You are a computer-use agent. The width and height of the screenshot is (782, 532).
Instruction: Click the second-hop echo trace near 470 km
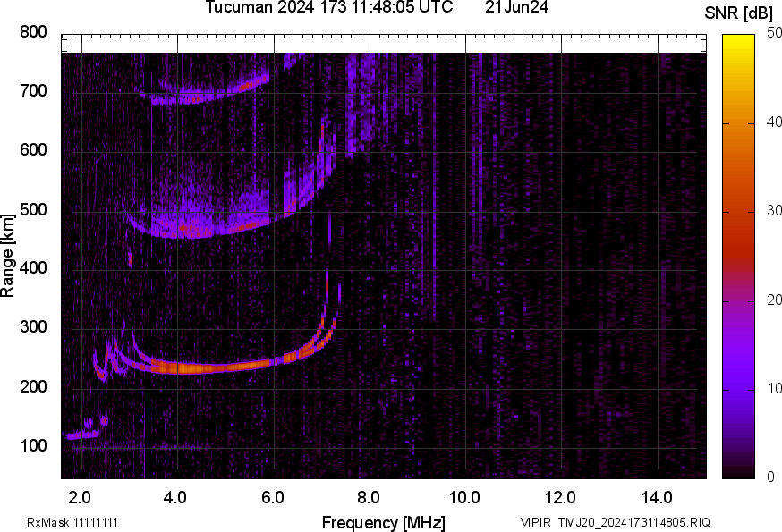(215, 230)
